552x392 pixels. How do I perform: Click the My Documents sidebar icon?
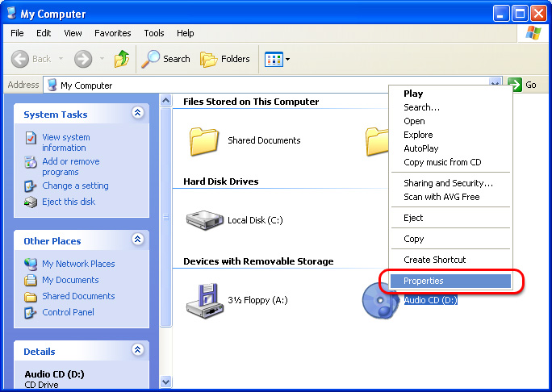coord(31,280)
